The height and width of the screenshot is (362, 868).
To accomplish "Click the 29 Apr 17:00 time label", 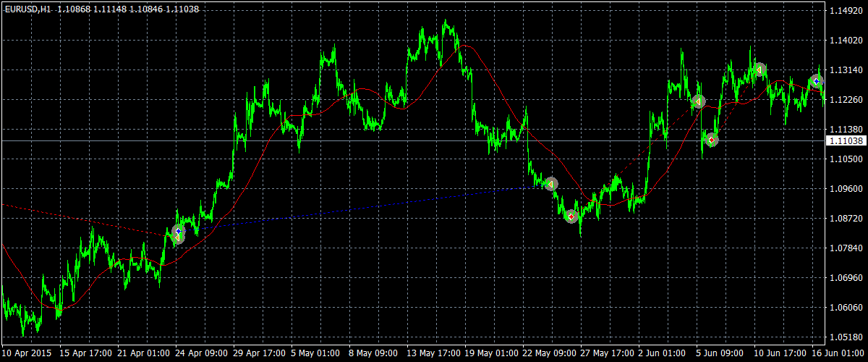I will 259,354.
